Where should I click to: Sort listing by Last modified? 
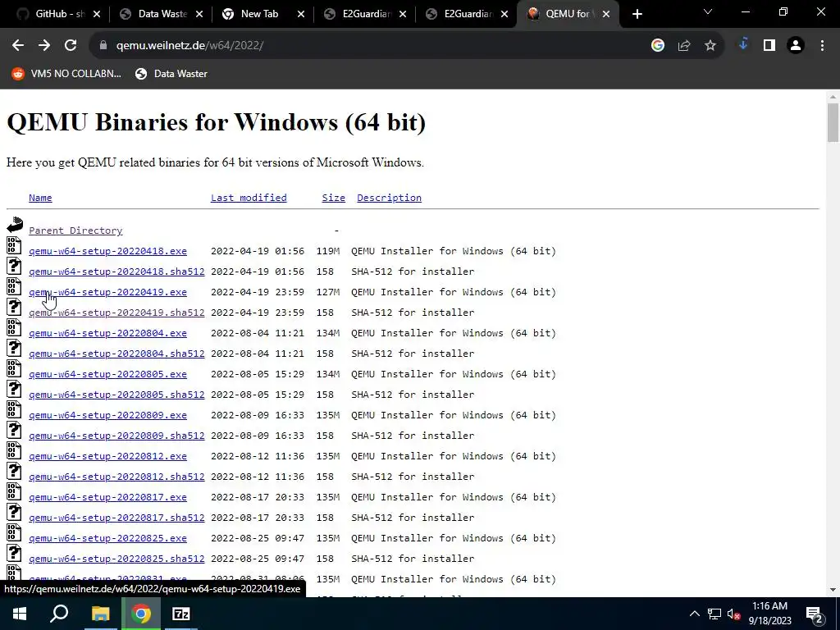(x=249, y=198)
